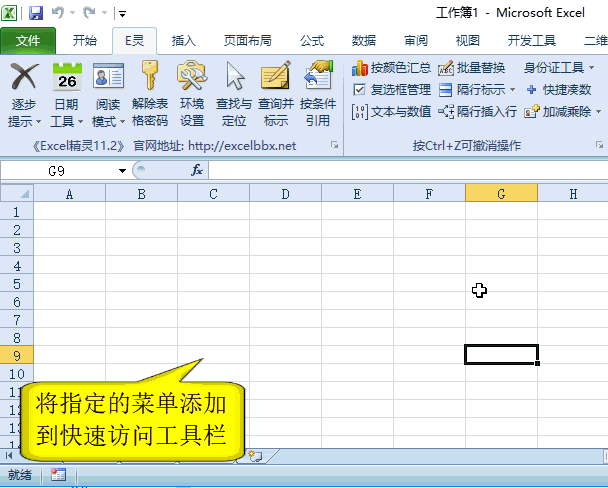Click the 就绪 status text

20,475
